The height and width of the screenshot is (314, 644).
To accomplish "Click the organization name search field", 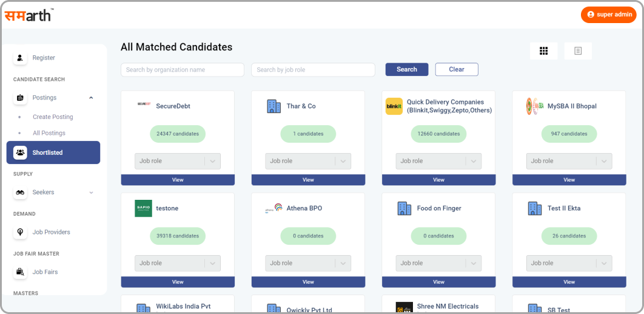I will point(182,70).
